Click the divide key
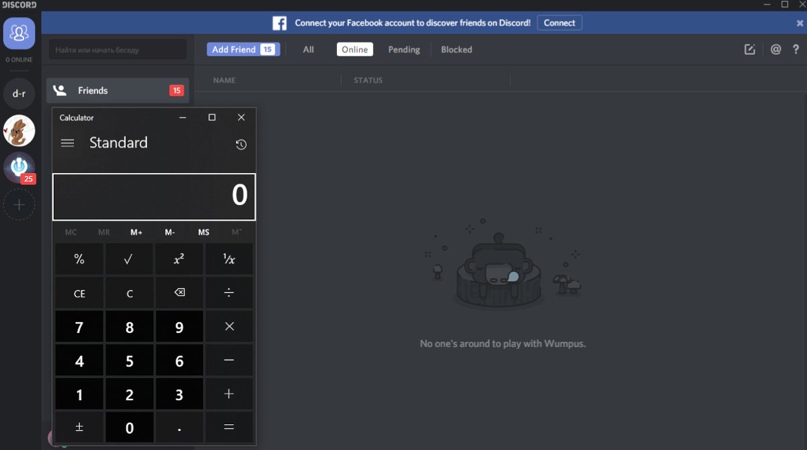The height and width of the screenshot is (450, 807). point(229,293)
